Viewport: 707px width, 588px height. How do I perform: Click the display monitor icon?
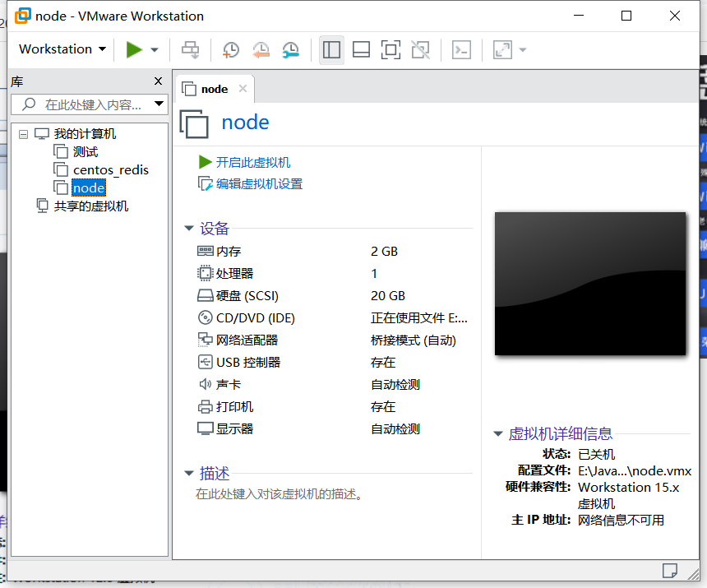[x=206, y=428]
